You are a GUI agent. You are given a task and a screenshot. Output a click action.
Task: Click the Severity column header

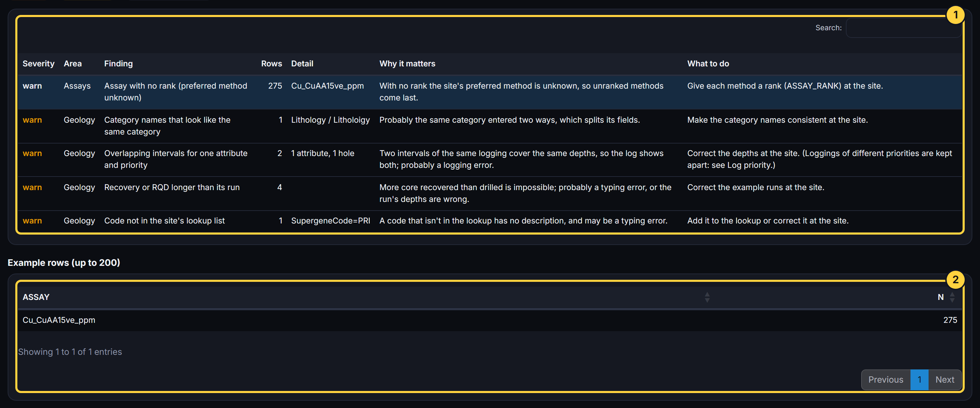click(x=39, y=64)
